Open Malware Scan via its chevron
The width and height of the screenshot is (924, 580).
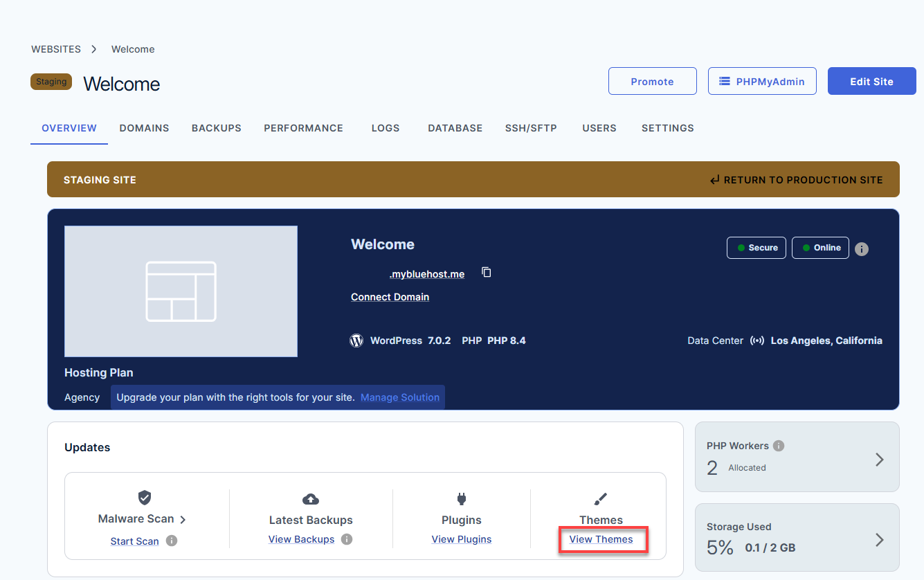[183, 519]
